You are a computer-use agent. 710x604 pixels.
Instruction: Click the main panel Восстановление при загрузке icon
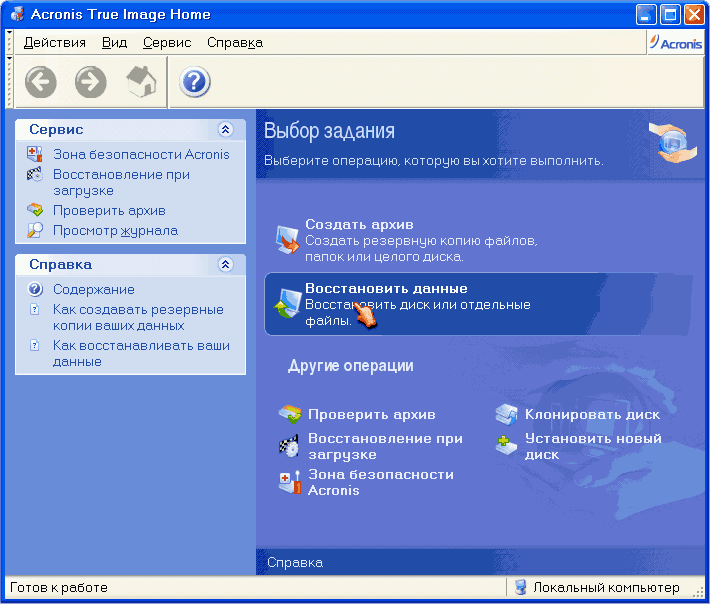[289, 446]
